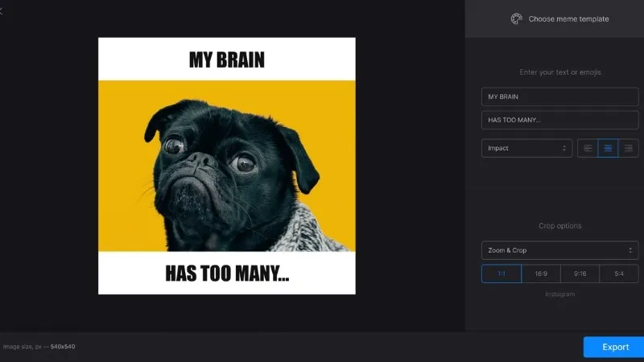This screenshot has width=644, height=362.
Task: Select the 1:1 aspect ratio
Action: click(x=501, y=274)
